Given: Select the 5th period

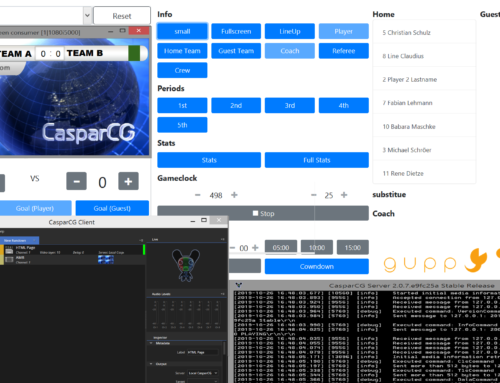Looking at the screenshot, I should 182,125.
